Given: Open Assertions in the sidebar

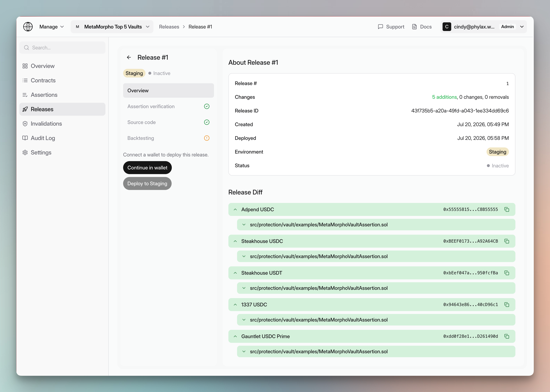Looking at the screenshot, I should click(62, 95).
